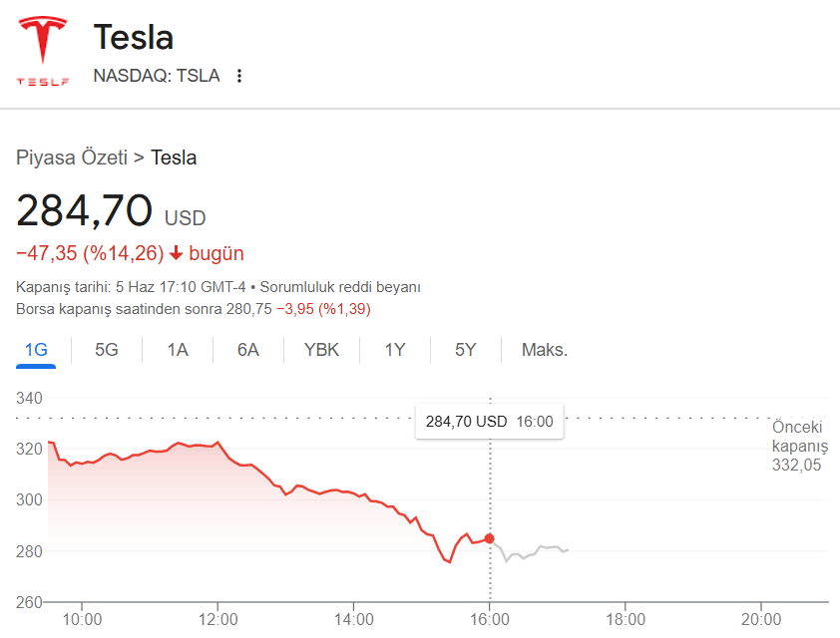Screen dimensions: 840x638
Task: Select the 1A time range tab
Action: (x=178, y=350)
